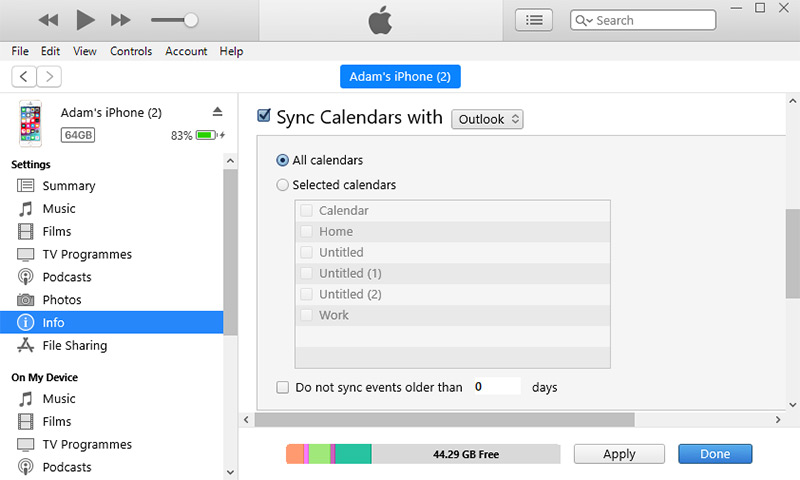
Task: Click the days number input field
Action: point(496,386)
